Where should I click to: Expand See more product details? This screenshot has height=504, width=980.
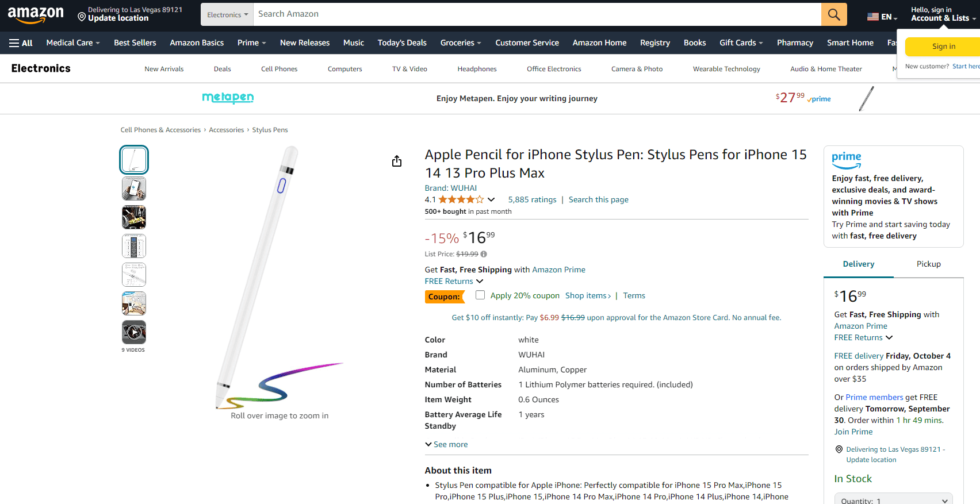pyautogui.click(x=446, y=444)
